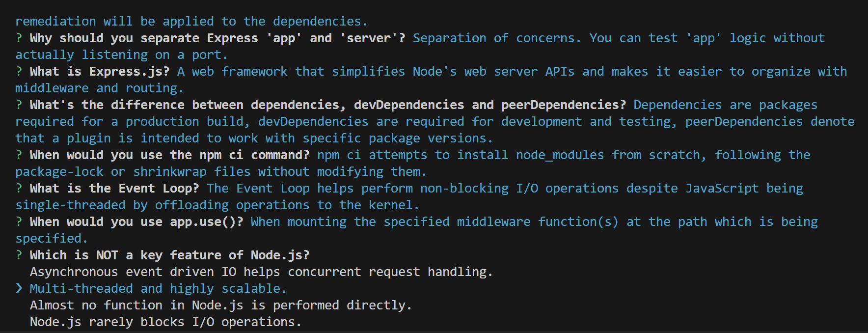Click the question mark prompt before 'Which is NOT'
Image resolution: width=868 pixels, height=333 pixels.
[x=19, y=255]
